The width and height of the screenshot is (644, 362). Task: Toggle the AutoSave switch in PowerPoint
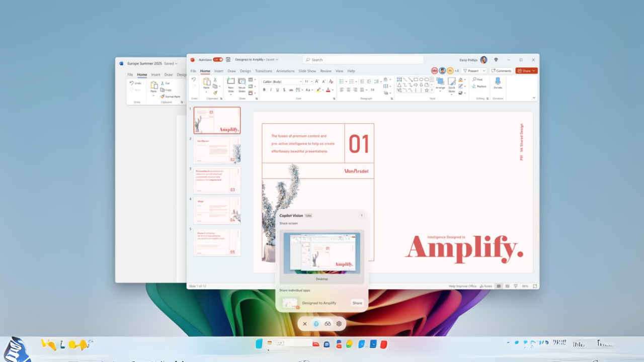click(x=217, y=59)
